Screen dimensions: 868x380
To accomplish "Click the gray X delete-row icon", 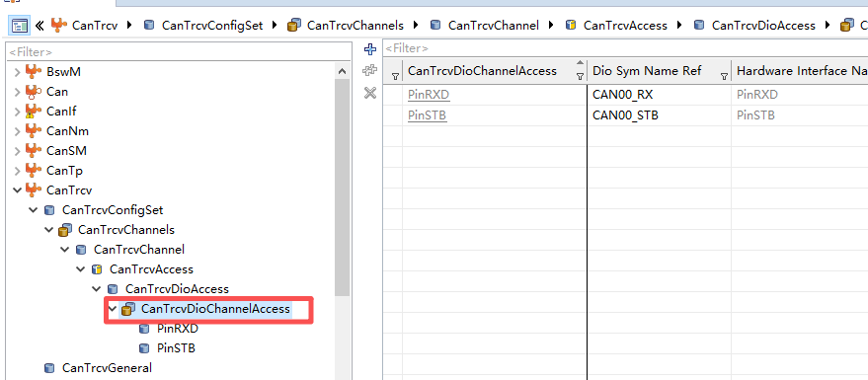I will (369, 93).
